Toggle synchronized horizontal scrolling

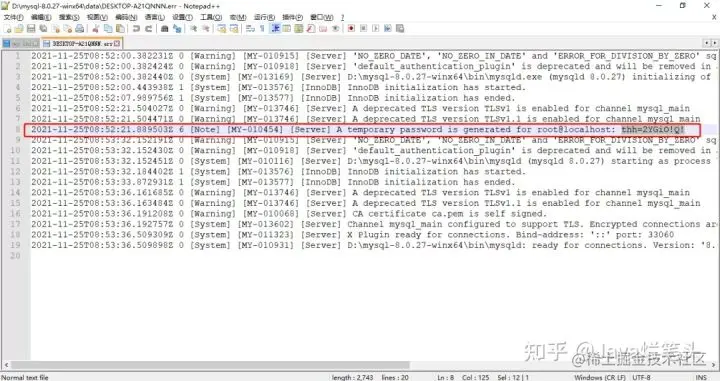234,28
